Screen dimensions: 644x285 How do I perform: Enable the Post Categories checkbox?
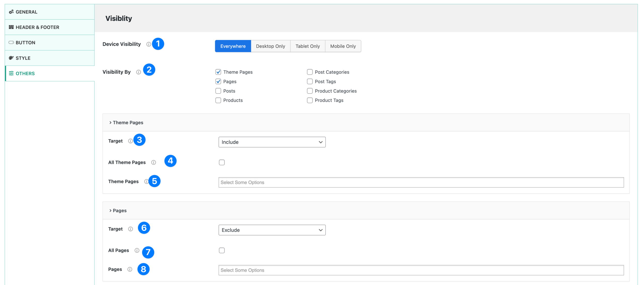click(x=310, y=72)
